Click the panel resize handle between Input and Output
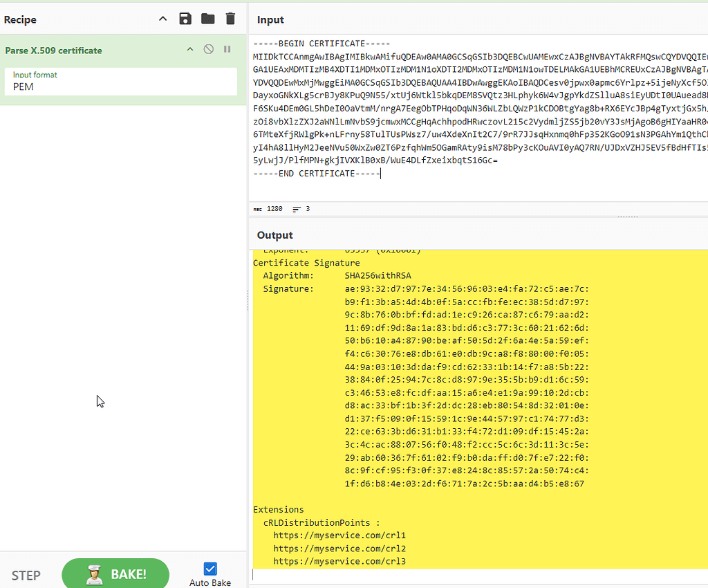Screen dimensions: 708x588 coord(628,216)
